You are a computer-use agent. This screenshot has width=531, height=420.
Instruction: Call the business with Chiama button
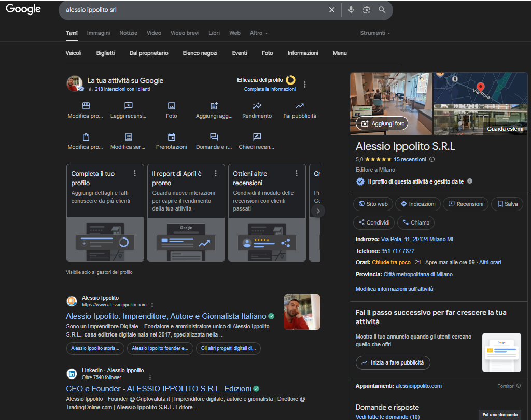point(416,222)
